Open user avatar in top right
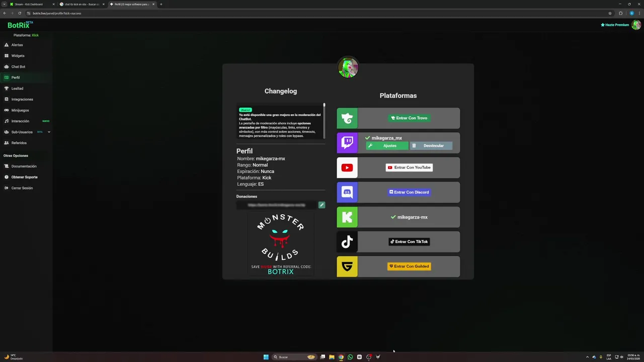Image resolution: width=644 pixels, height=362 pixels. tap(636, 25)
